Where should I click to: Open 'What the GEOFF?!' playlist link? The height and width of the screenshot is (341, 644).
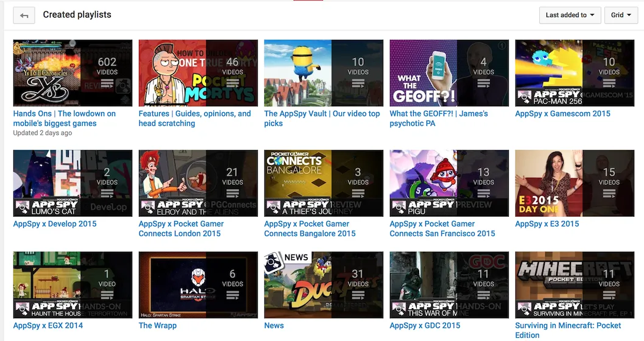click(x=439, y=119)
